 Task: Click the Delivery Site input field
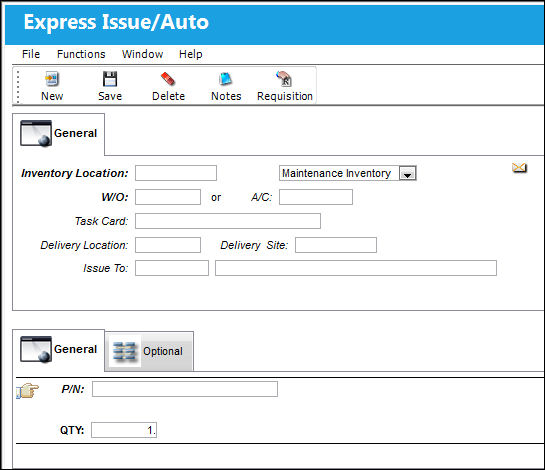(x=336, y=245)
